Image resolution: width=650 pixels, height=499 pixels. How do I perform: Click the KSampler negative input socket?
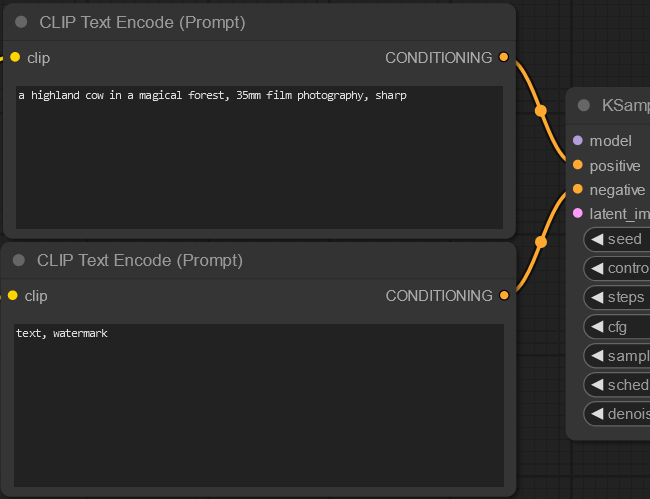tap(577, 189)
